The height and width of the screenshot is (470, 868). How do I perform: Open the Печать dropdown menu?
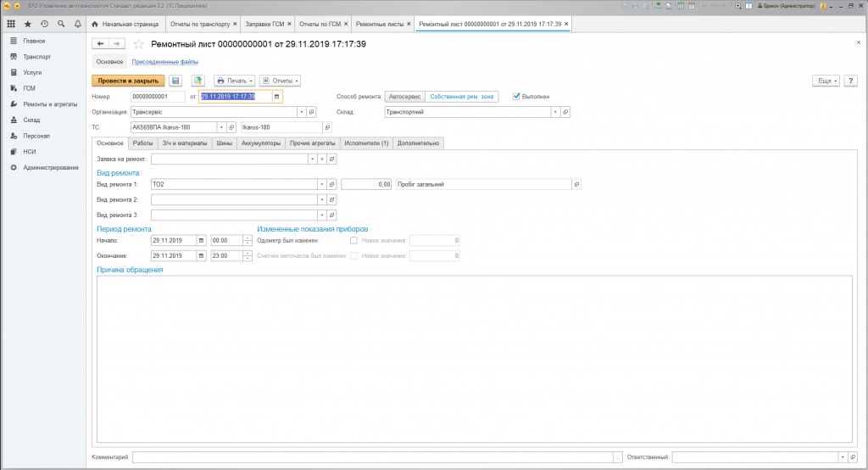click(235, 81)
